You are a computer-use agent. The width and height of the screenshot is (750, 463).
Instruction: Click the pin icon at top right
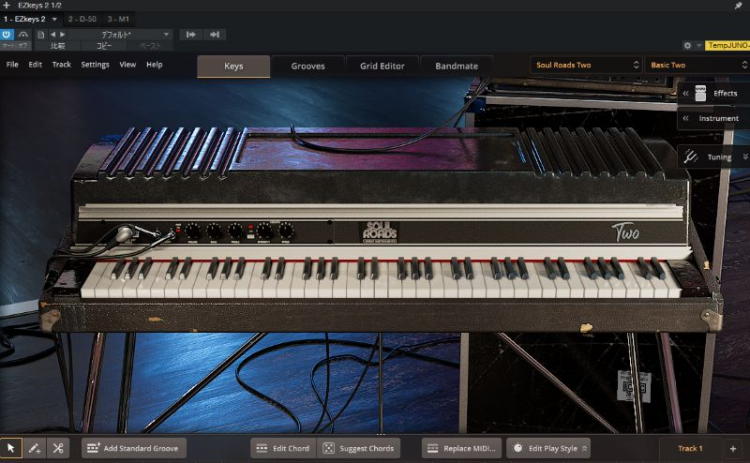737,6
